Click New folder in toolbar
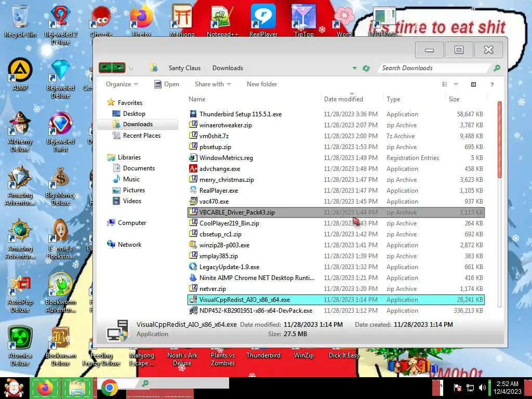532x399 pixels. point(262,84)
